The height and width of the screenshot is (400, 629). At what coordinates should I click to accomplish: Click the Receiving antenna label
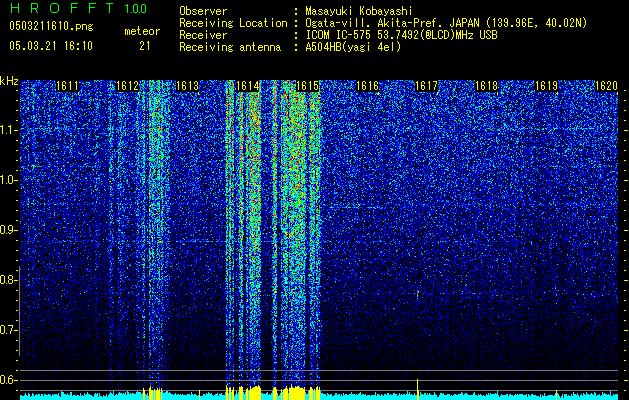[230, 47]
